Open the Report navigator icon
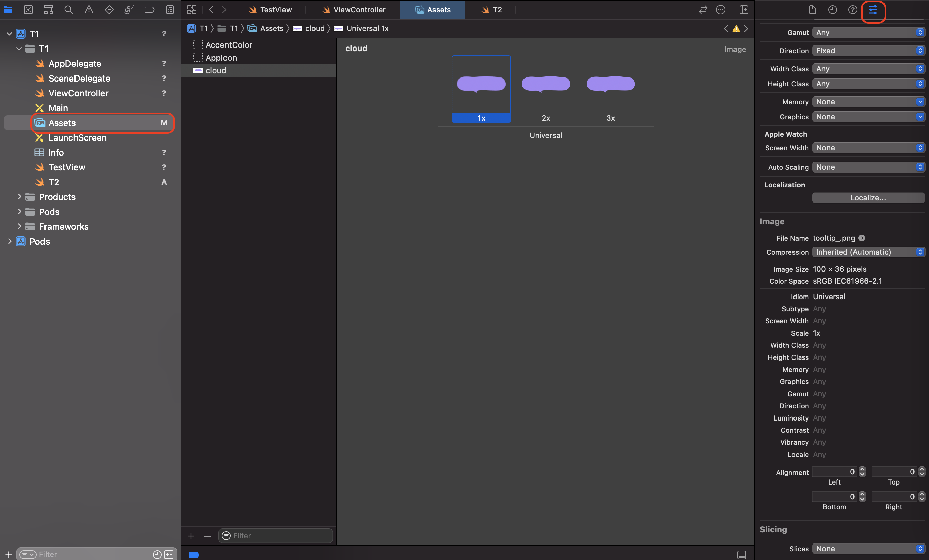The image size is (929, 560). [170, 10]
